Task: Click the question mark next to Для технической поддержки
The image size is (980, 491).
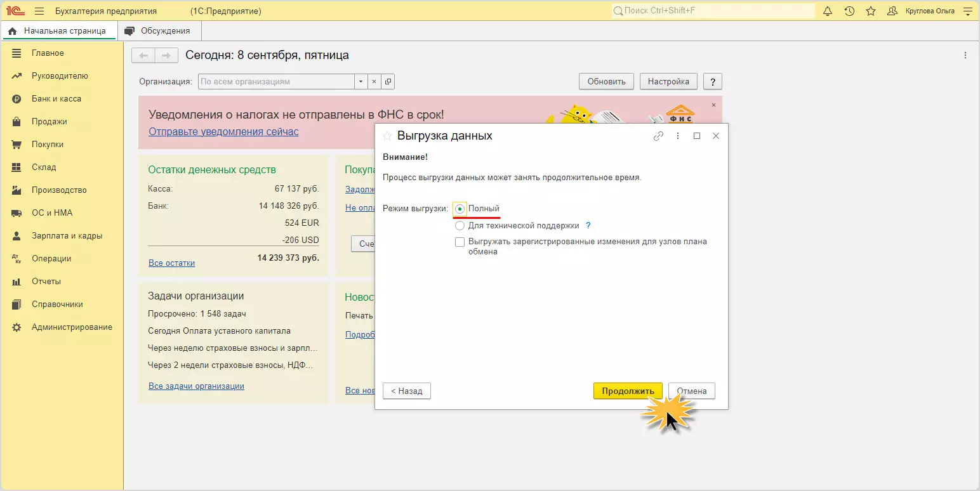Action: pyautogui.click(x=588, y=225)
